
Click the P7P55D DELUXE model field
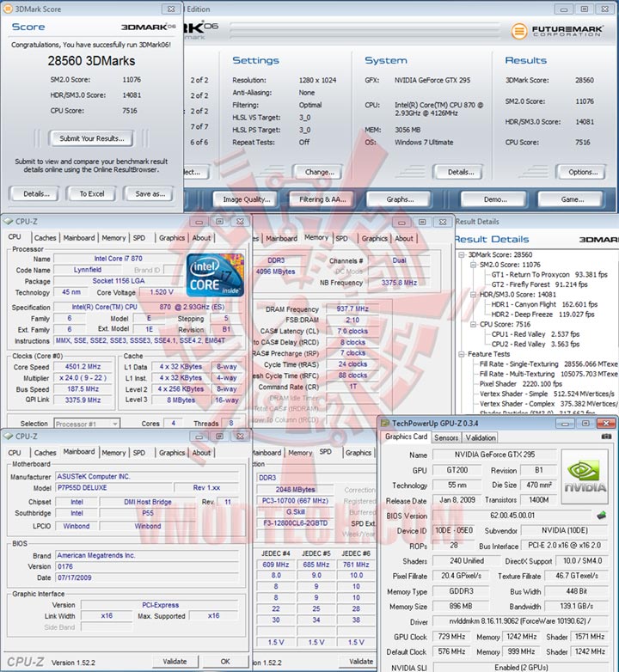click(x=113, y=488)
